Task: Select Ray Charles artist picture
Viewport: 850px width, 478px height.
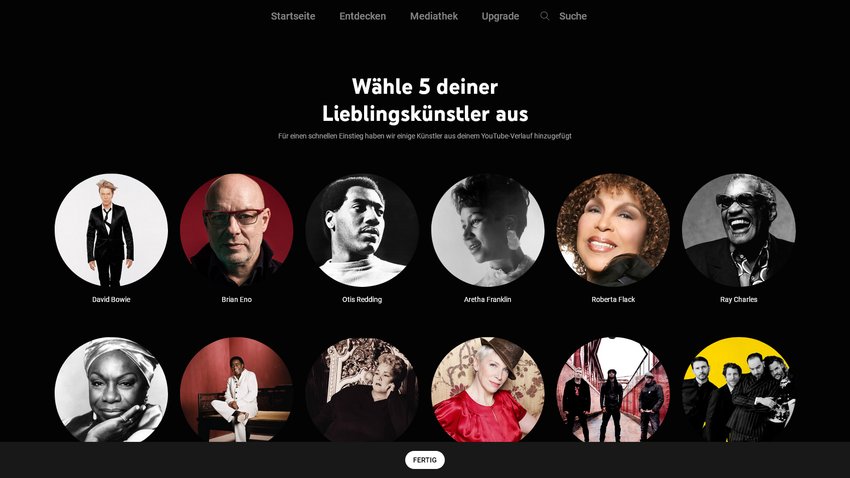Action: pyautogui.click(x=739, y=230)
